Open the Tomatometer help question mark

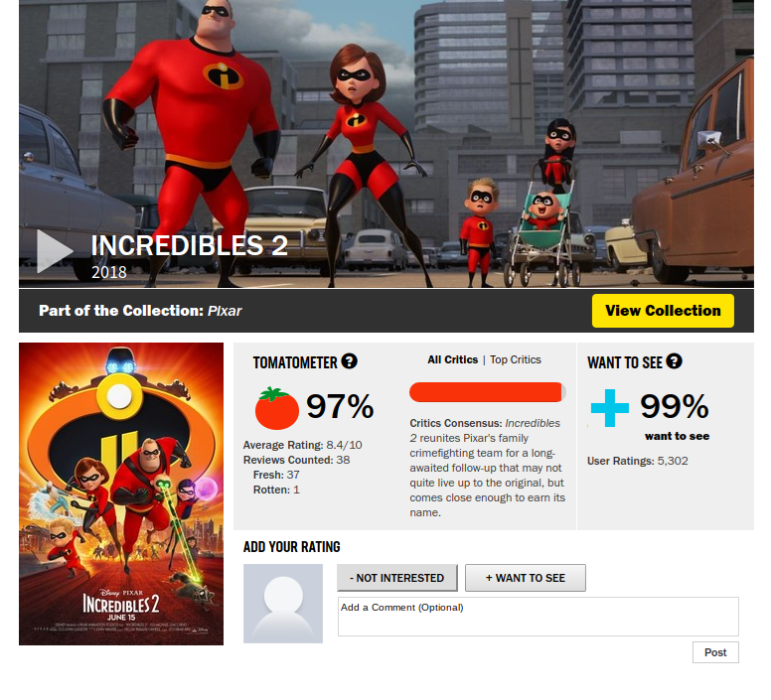pos(349,361)
